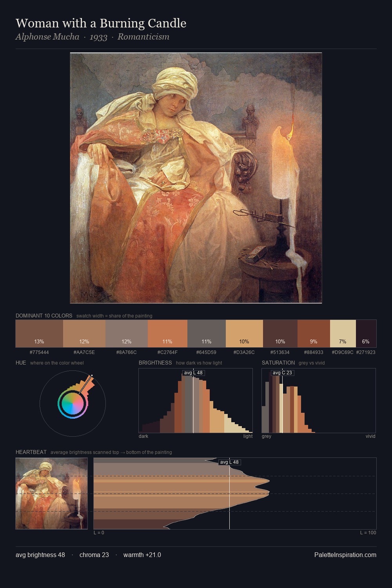Click the #513634 dark brown swatch
This screenshot has width=392, height=588.
click(280, 334)
